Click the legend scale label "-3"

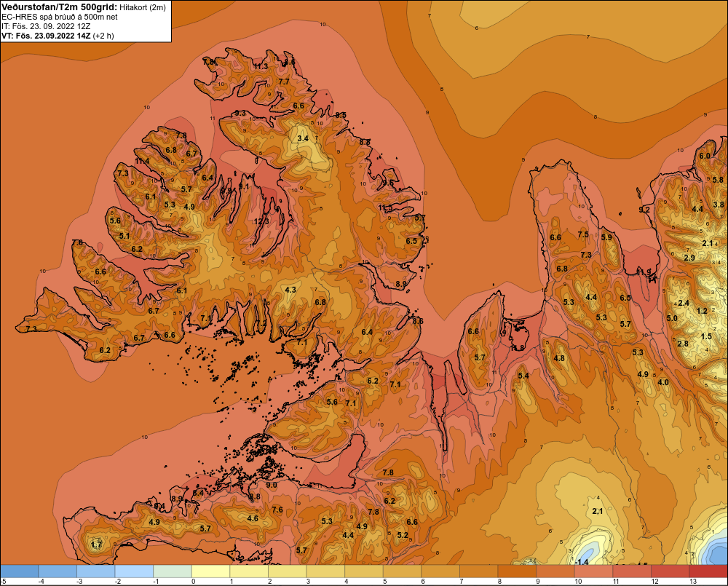click(79, 582)
